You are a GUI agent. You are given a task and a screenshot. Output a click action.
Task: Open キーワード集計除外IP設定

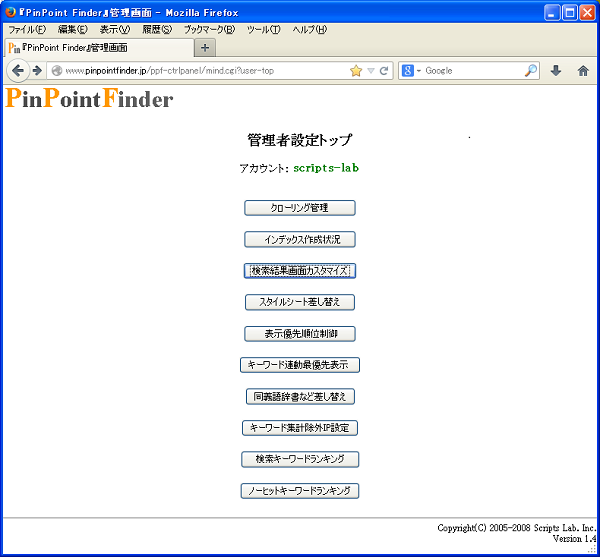coord(300,428)
